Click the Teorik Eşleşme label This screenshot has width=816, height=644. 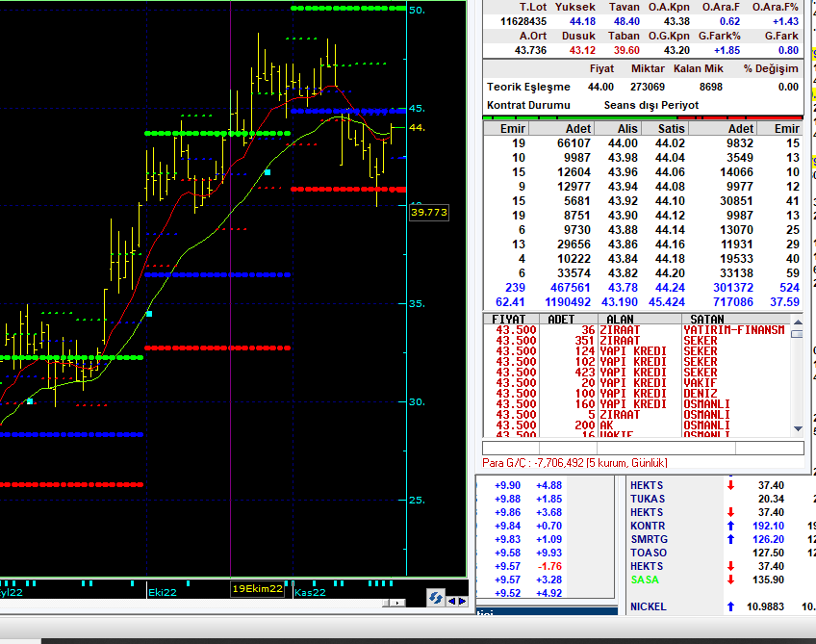528,87
